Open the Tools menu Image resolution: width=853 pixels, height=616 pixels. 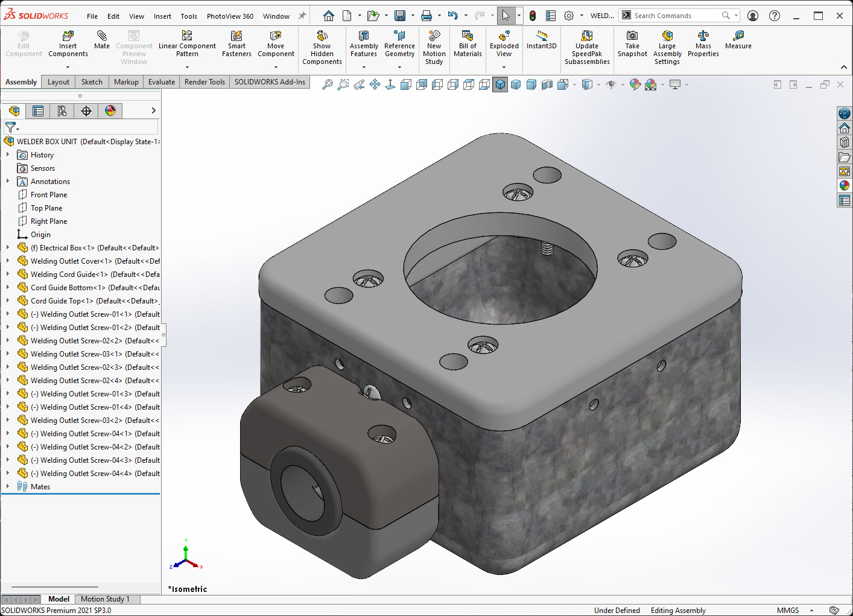(189, 16)
